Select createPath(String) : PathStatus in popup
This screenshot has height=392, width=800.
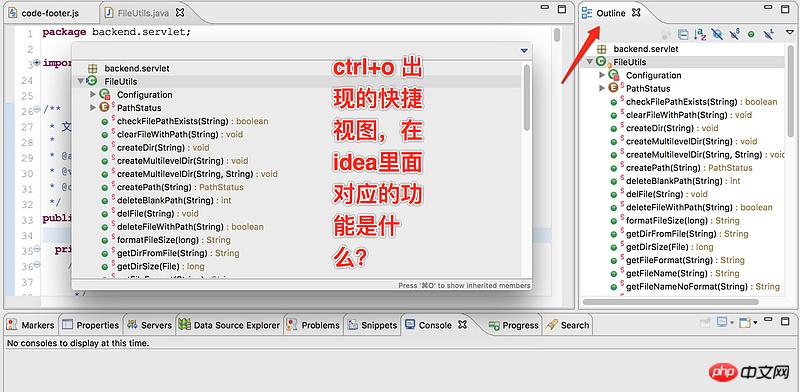coord(180,187)
